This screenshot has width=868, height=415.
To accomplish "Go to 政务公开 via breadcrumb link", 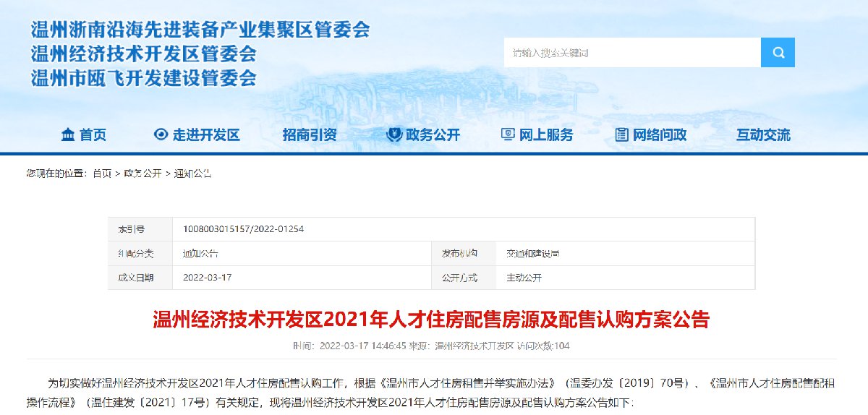I will tap(142, 174).
